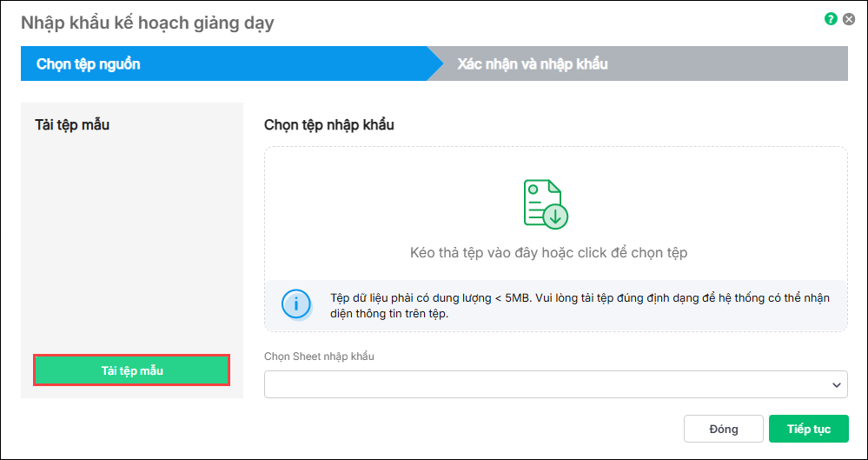The image size is (868, 460).
Task: Click the 'Tải tệp mẫu' panel heading
Action: [72, 124]
